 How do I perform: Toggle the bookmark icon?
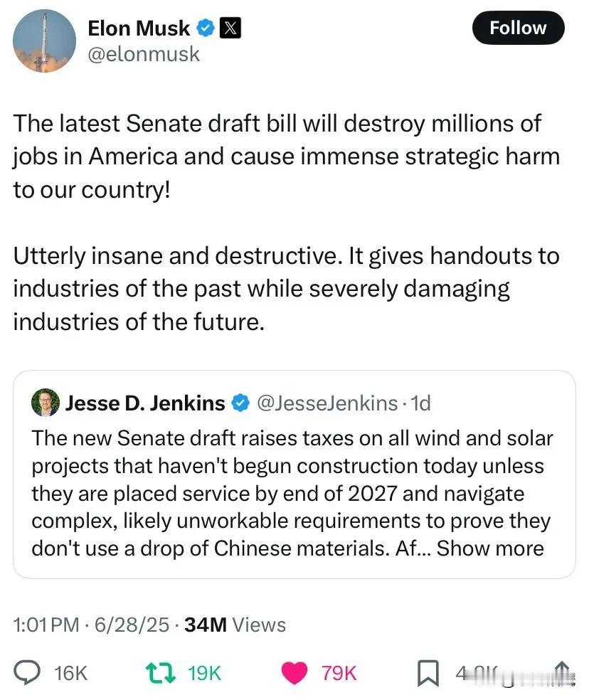(x=428, y=673)
